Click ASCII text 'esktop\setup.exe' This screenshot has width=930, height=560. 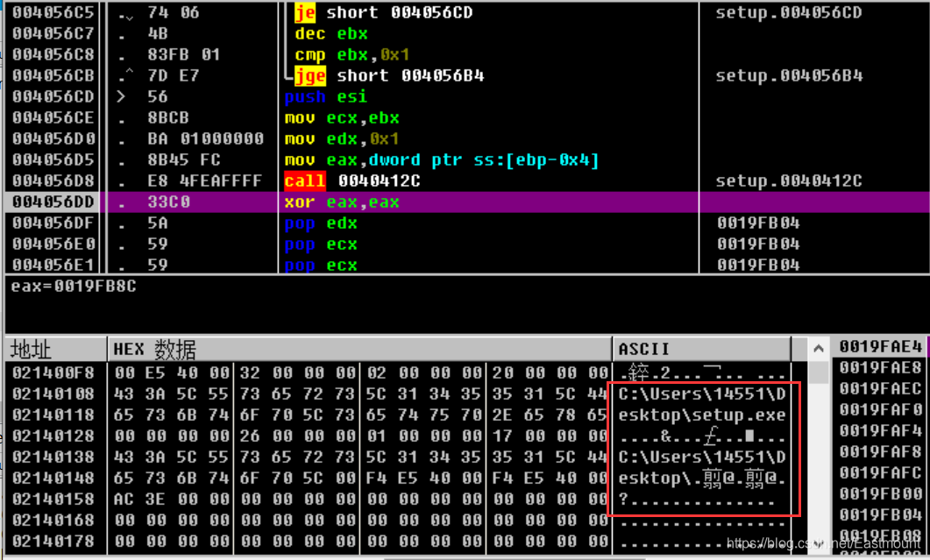point(701,415)
